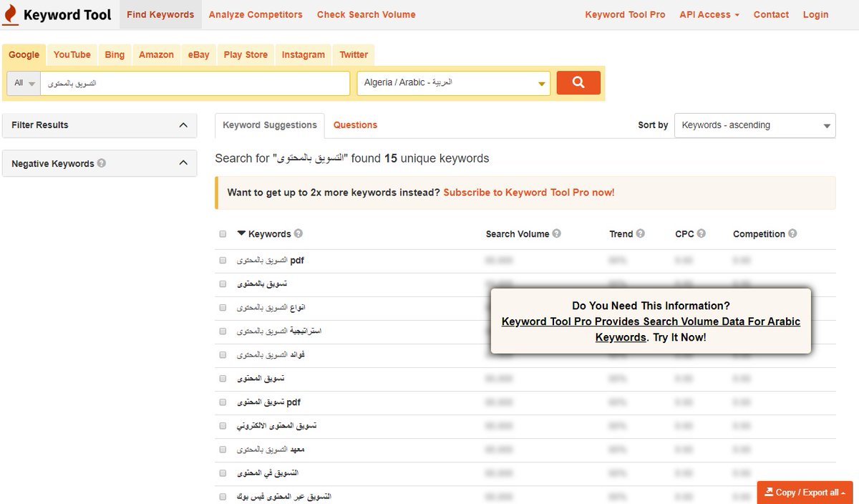
Task: Open Analyze Competitors in top navigation
Action: pos(256,14)
